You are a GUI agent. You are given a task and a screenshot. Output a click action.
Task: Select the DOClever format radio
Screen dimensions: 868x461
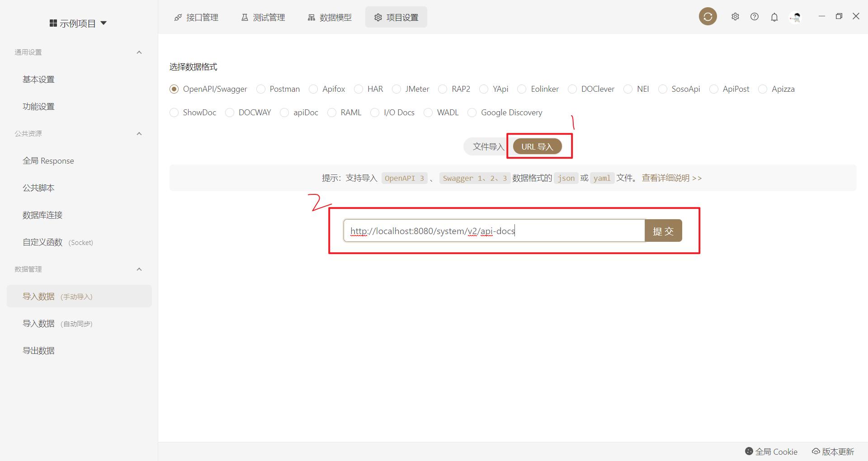click(x=572, y=89)
